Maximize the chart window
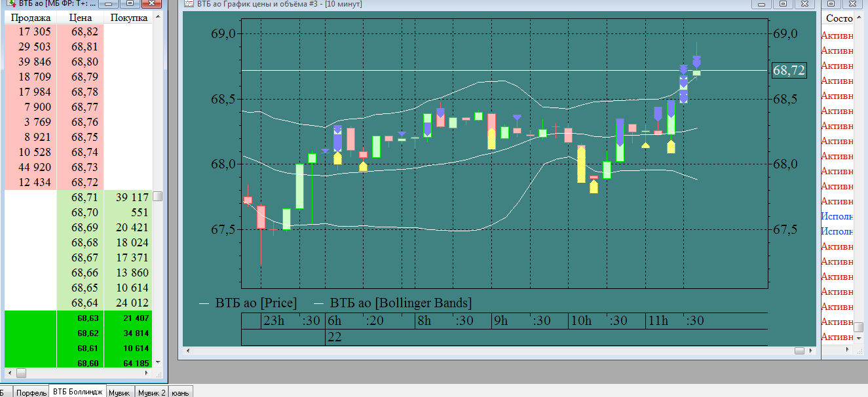The height and width of the screenshot is (397, 868). [x=783, y=4]
